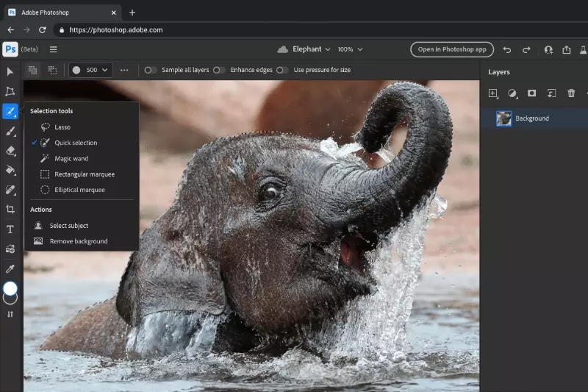Choose the Paint Bucket fill tool
The image size is (588, 392).
point(10,171)
